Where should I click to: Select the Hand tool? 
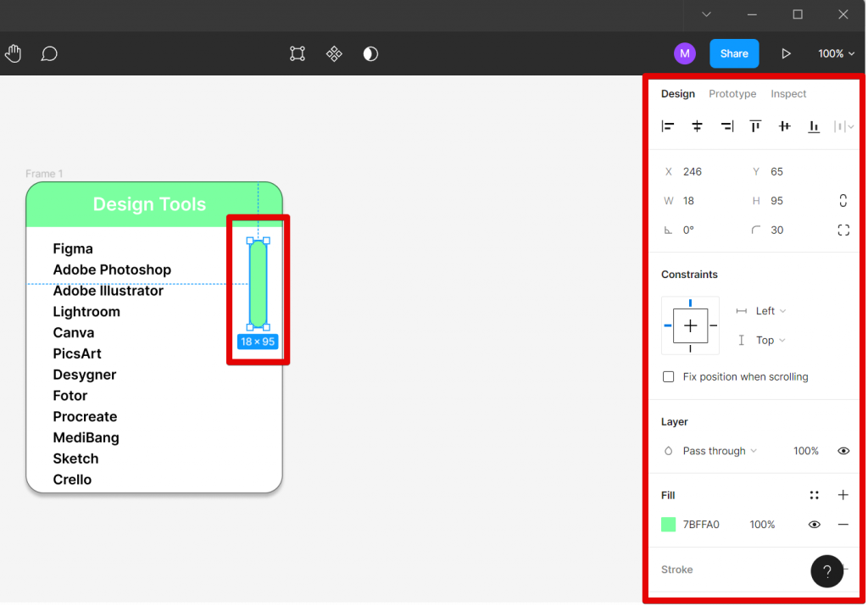tap(14, 53)
